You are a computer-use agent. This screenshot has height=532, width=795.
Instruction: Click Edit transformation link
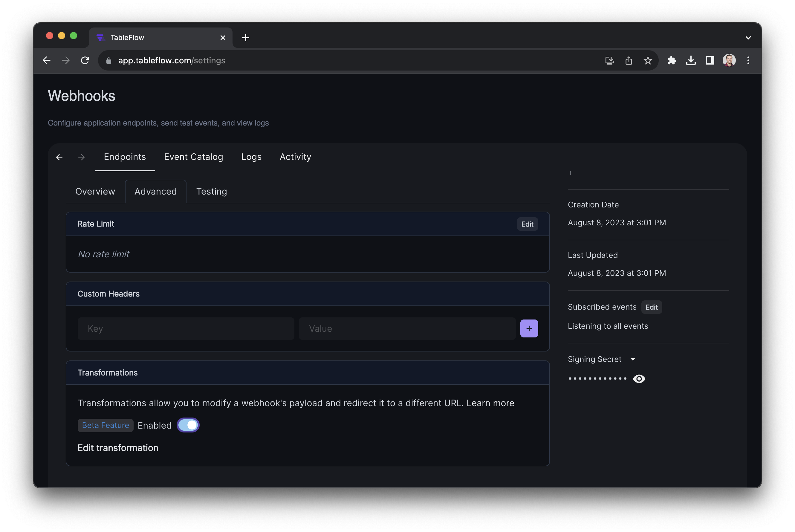click(118, 448)
